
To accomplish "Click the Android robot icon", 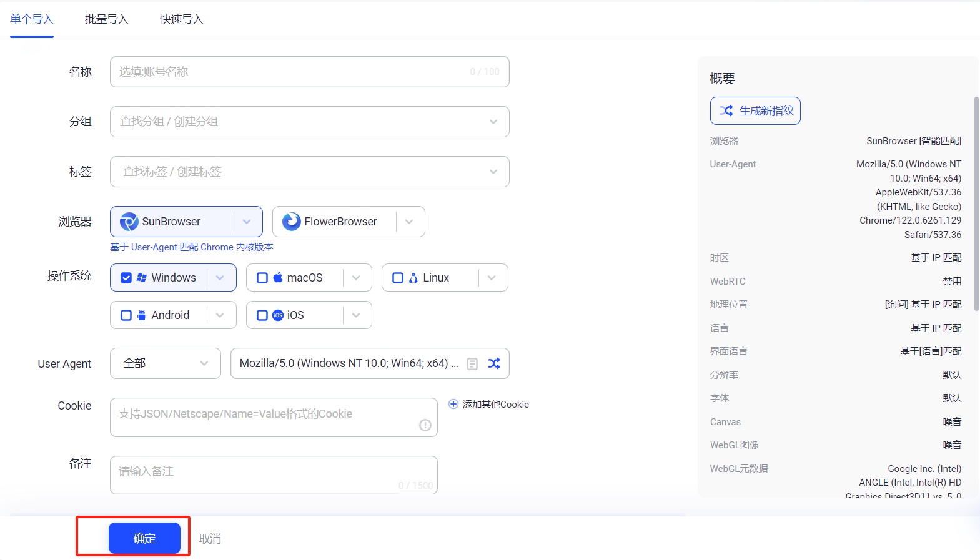I will pos(142,315).
